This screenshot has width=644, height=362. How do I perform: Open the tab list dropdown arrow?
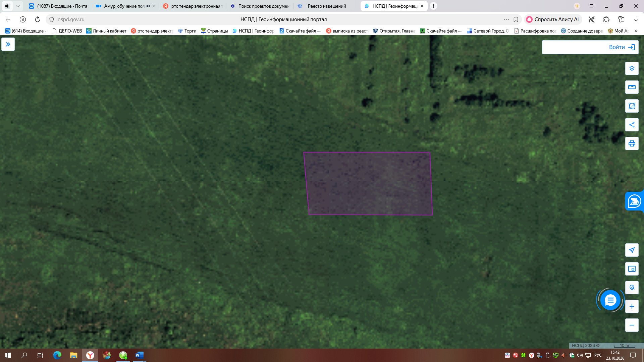coord(18,6)
